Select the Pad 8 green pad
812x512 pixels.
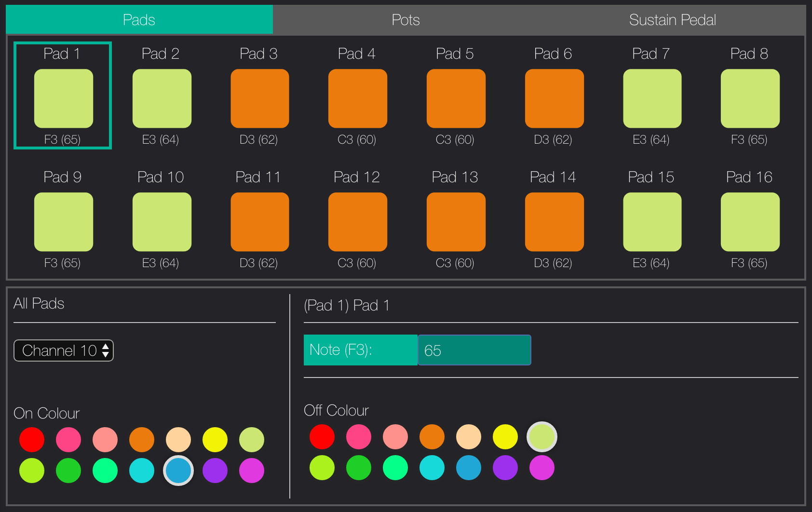[750, 98]
